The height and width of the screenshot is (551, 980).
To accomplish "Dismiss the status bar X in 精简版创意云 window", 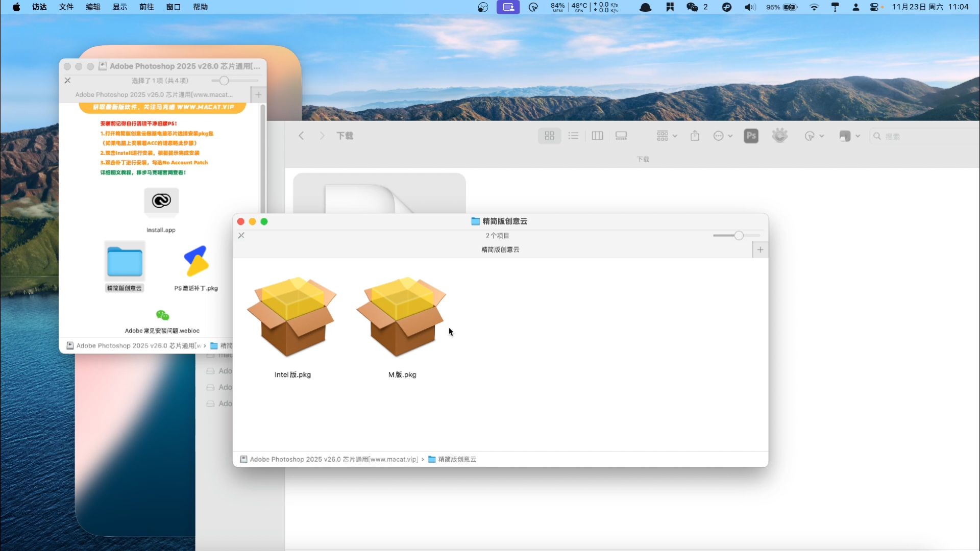I will (241, 235).
